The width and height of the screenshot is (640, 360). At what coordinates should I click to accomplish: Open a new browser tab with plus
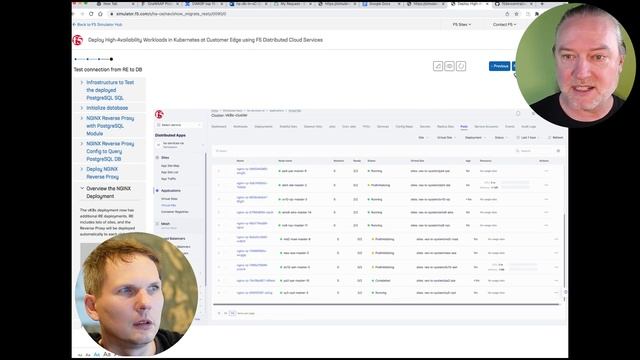pos(542,4)
